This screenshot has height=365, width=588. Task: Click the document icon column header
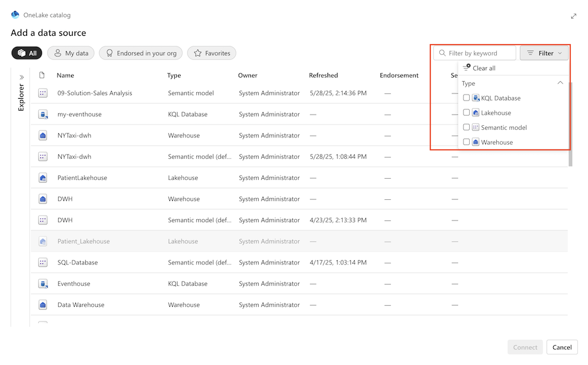41,75
